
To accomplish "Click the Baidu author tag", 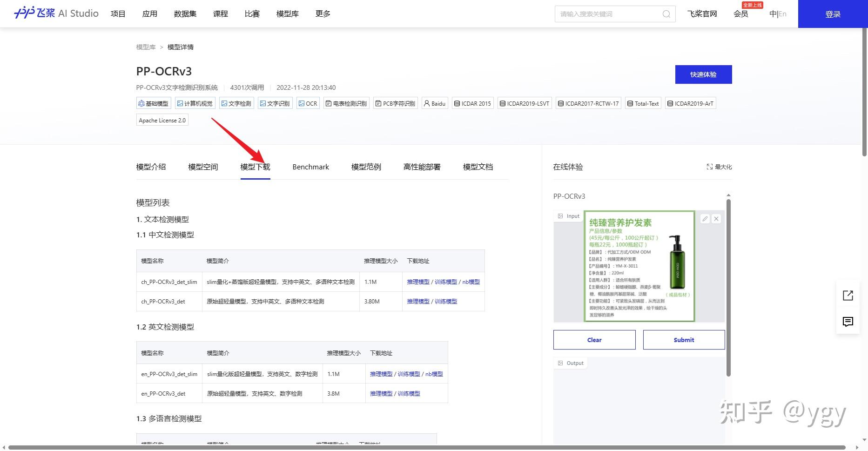I will (x=435, y=103).
